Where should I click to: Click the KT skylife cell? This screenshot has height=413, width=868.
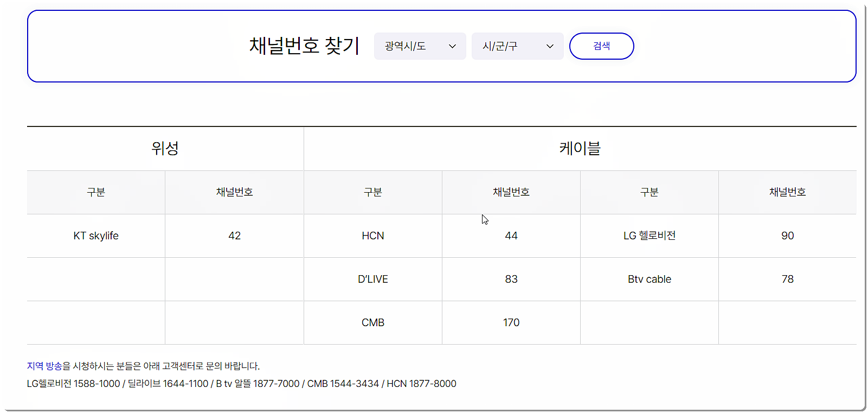click(96, 236)
